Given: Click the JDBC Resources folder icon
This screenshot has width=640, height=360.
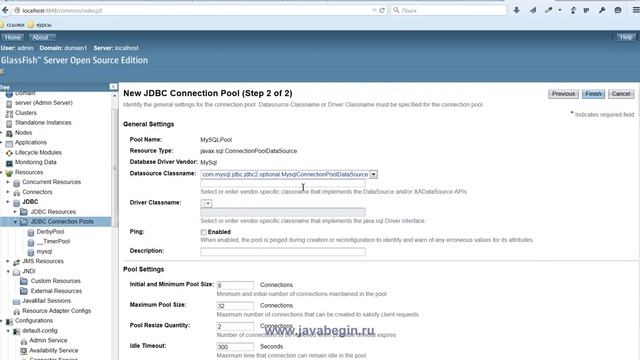Looking at the screenshot, I should coord(24,212).
